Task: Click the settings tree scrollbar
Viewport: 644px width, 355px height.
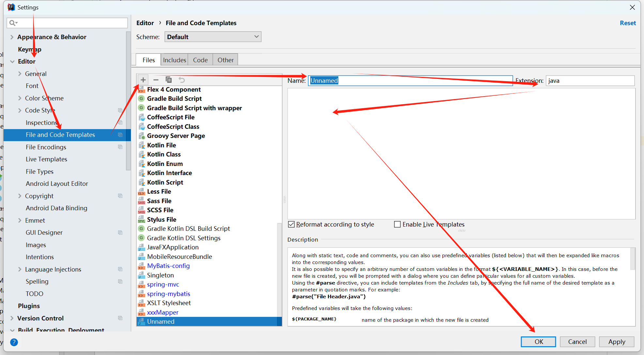Action: tap(128, 101)
